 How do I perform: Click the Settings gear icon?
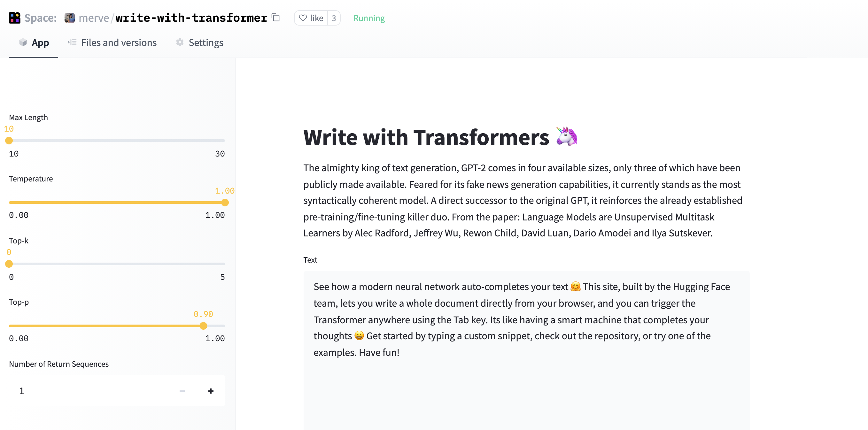[180, 42]
